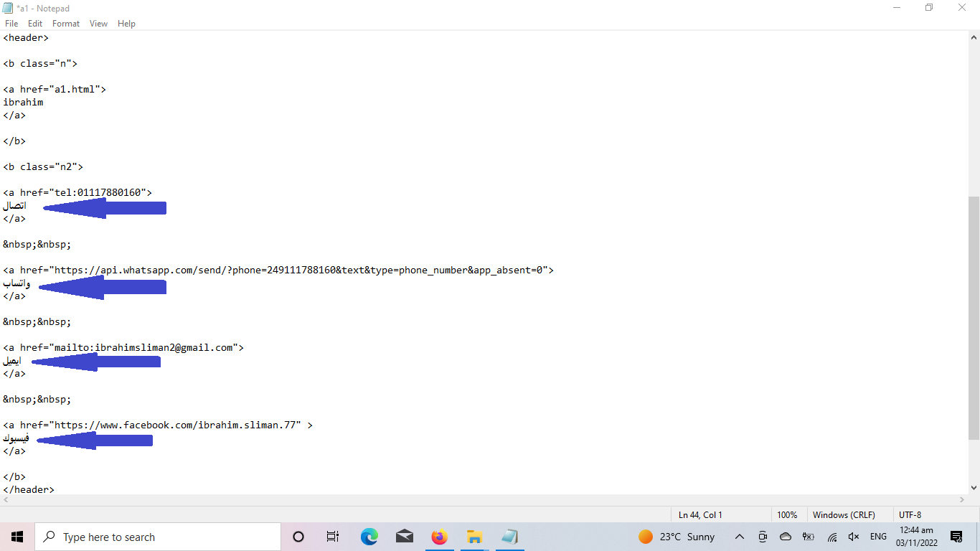
Task: Open the Windows Start menu
Action: [17, 537]
